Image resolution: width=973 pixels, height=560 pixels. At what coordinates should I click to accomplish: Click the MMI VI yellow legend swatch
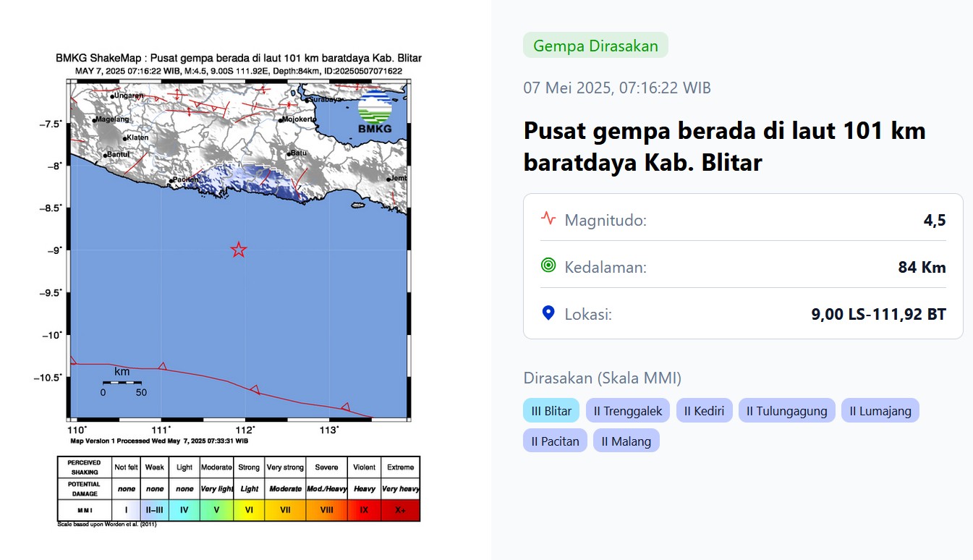tap(249, 510)
